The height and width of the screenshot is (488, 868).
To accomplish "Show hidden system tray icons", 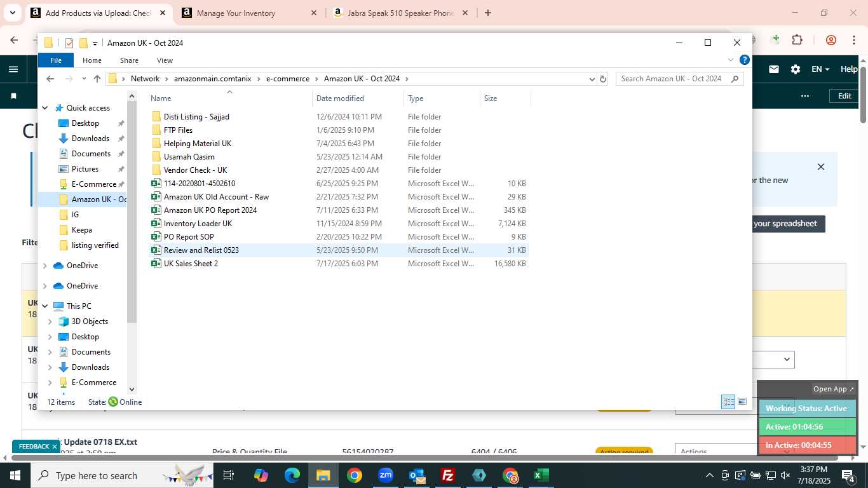I will click(x=710, y=475).
